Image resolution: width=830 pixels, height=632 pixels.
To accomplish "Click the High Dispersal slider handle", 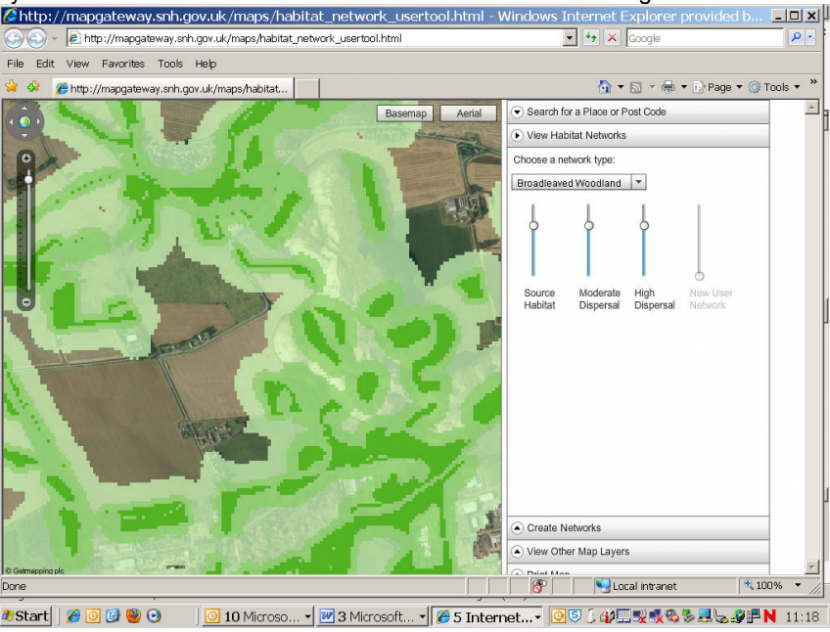I will coord(644,225).
